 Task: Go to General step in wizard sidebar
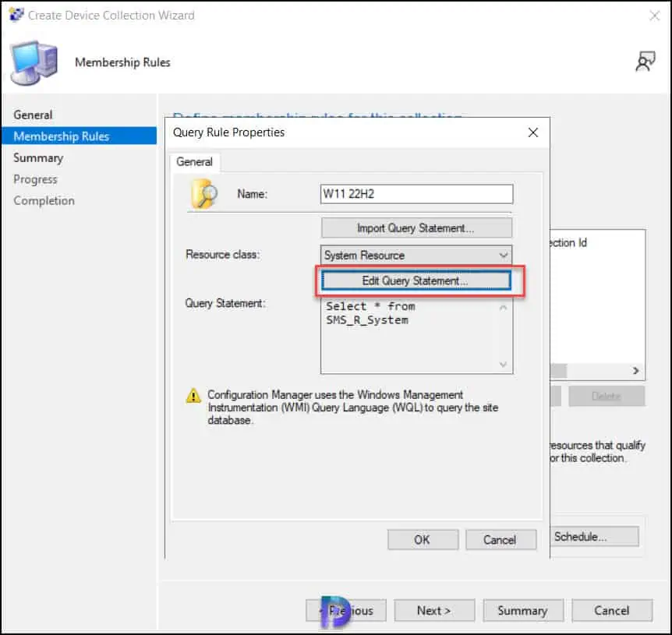pos(33,115)
